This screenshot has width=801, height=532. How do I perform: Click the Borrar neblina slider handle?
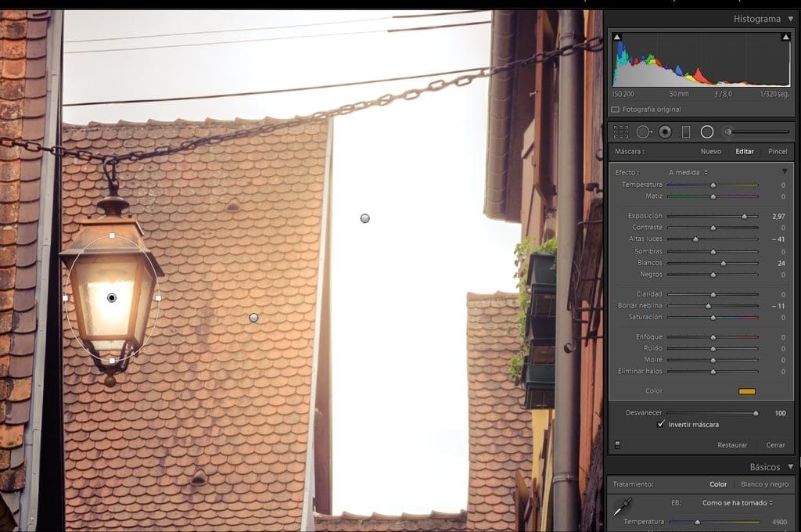[708, 306]
